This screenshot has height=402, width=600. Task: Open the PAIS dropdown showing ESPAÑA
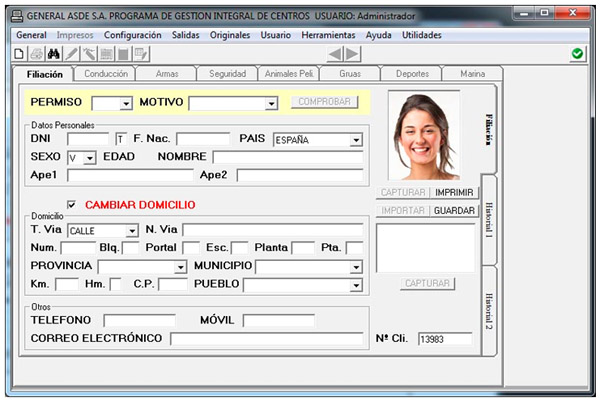coord(356,140)
